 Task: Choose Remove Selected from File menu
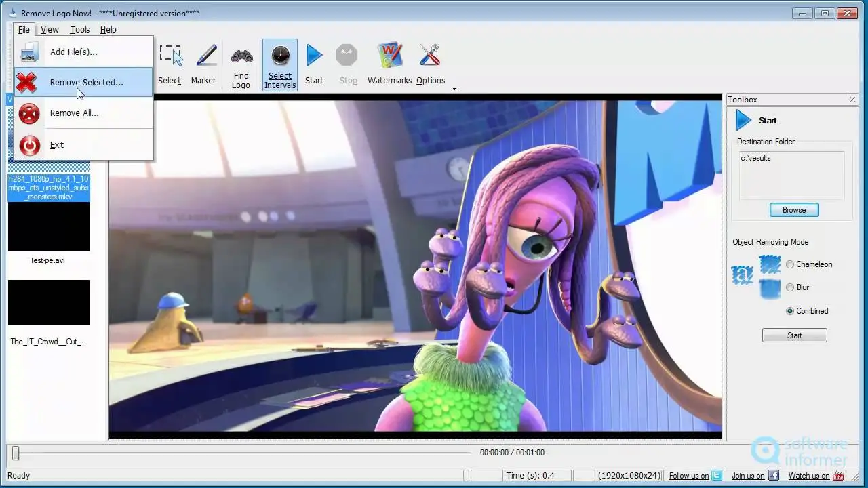pyautogui.click(x=86, y=82)
